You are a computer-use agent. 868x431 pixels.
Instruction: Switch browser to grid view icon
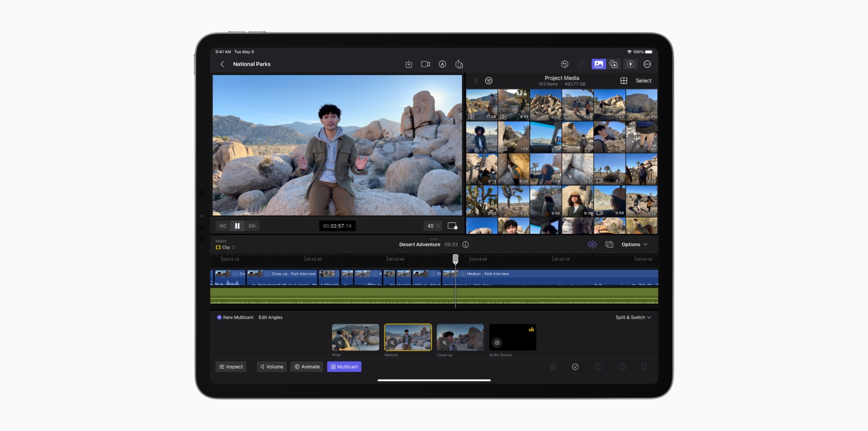(x=624, y=81)
